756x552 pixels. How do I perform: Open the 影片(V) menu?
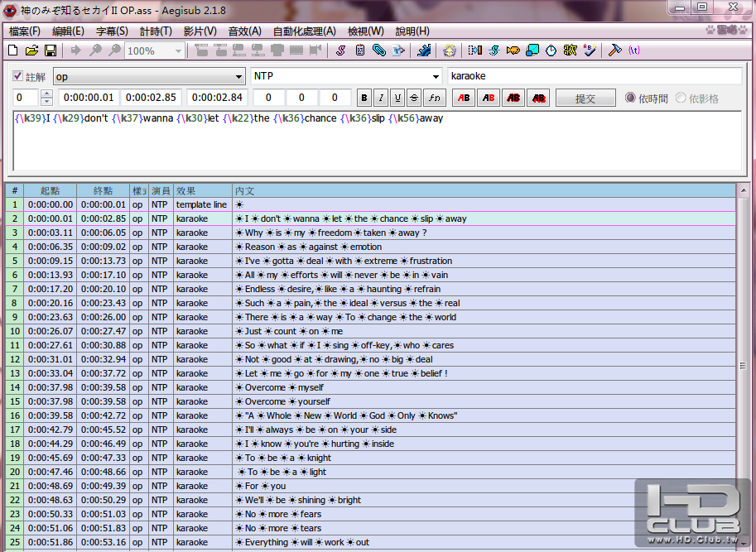(200, 31)
